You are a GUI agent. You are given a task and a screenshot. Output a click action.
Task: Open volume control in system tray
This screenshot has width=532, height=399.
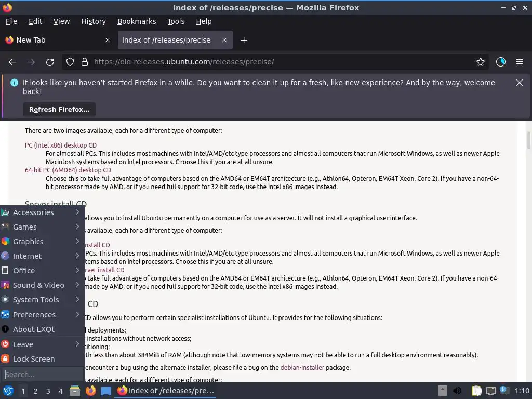(457, 391)
